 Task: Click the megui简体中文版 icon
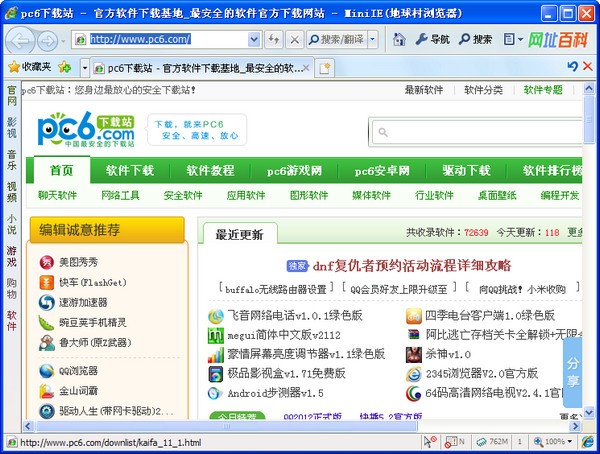(215, 335)
